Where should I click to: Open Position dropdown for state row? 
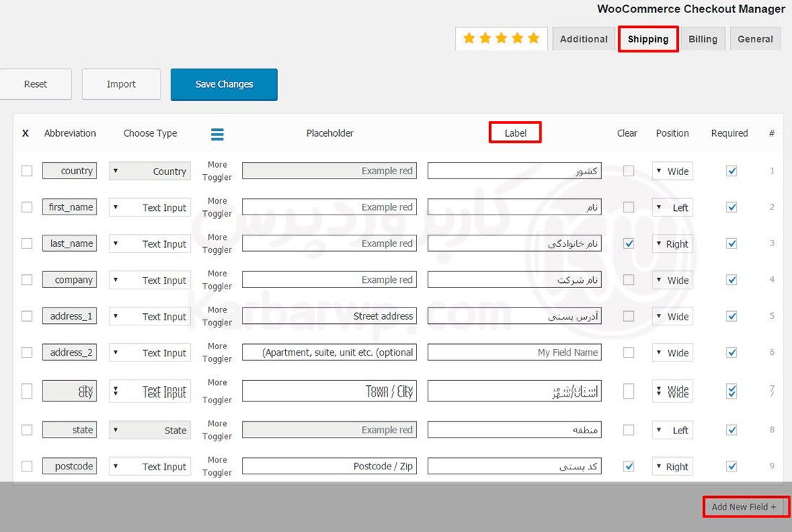click(x=672, y=430)
